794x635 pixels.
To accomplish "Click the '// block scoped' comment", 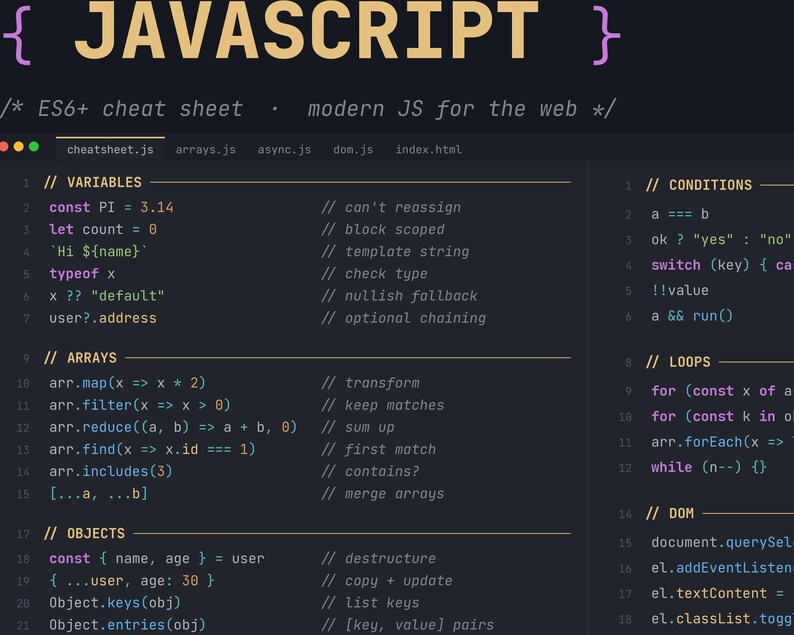I will click(x=383, y=229).
